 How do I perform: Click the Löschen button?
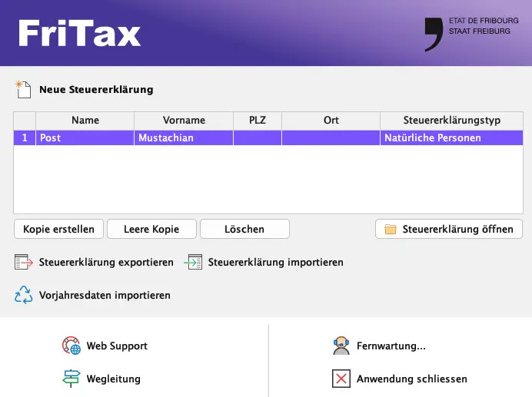pyautogui.click(x=244, y=229)
